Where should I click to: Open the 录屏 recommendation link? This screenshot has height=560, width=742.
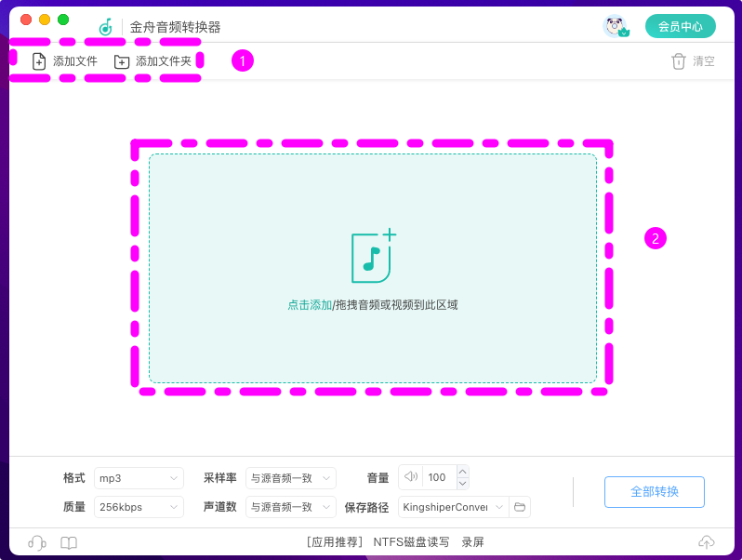pos(472,542)
